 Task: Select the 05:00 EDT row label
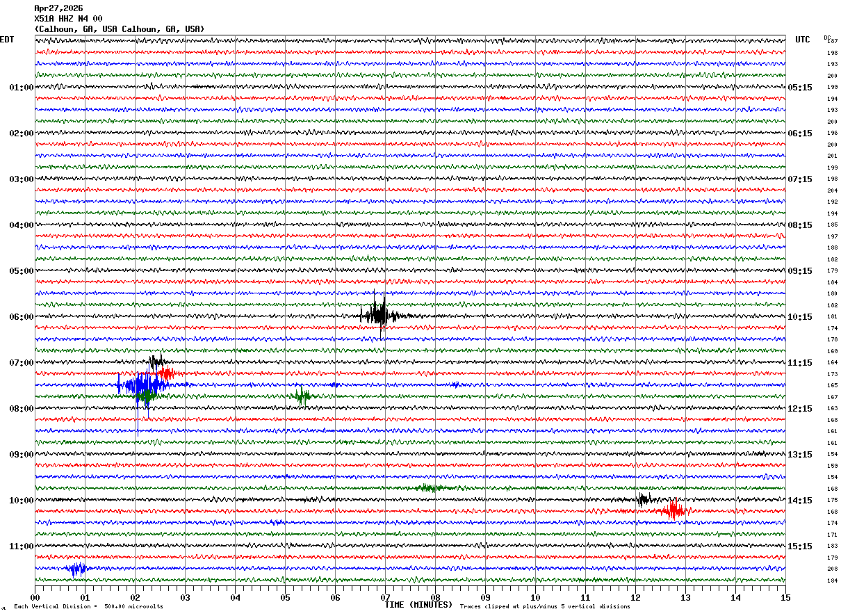coord(22,271)
